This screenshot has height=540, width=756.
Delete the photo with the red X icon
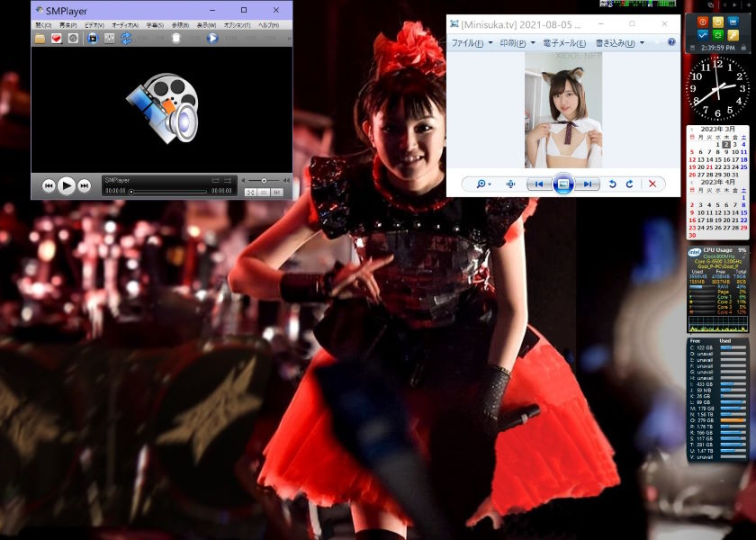pyautogui.click(x=652, y=184)
